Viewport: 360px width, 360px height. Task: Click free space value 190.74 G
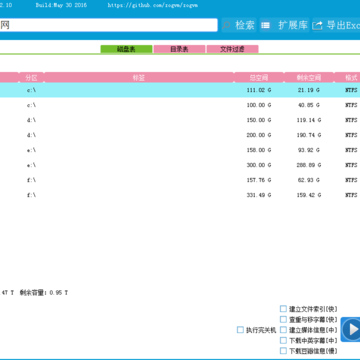309,135
